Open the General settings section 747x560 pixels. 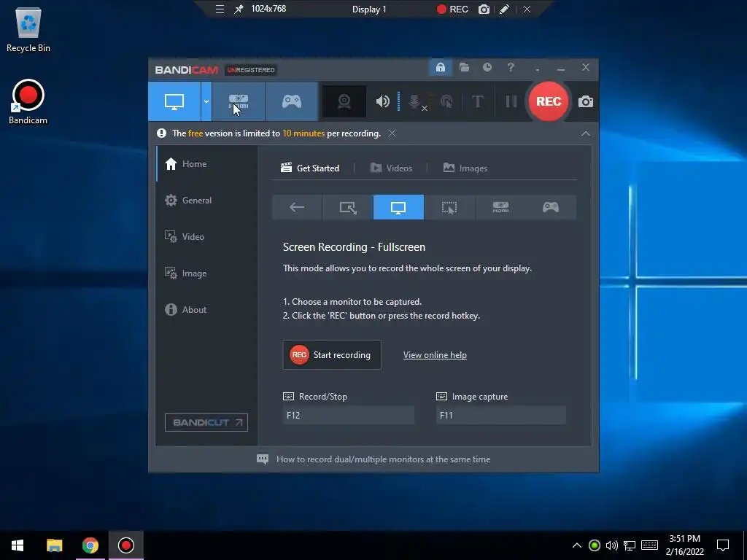pyautogui.click(x=206, y=201)
